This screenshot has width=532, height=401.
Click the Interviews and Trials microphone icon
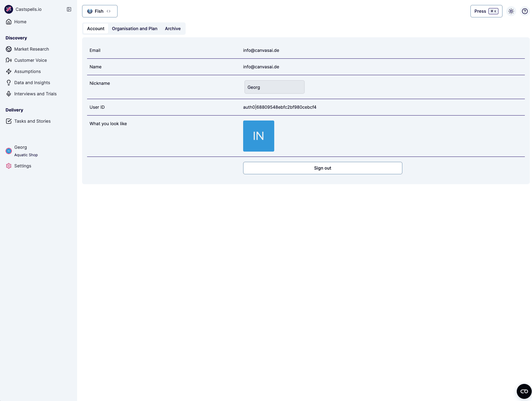point(9,93)
